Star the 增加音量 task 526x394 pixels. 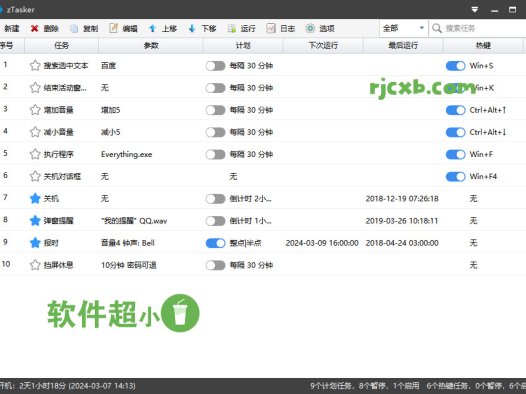(x=35, y=110)
